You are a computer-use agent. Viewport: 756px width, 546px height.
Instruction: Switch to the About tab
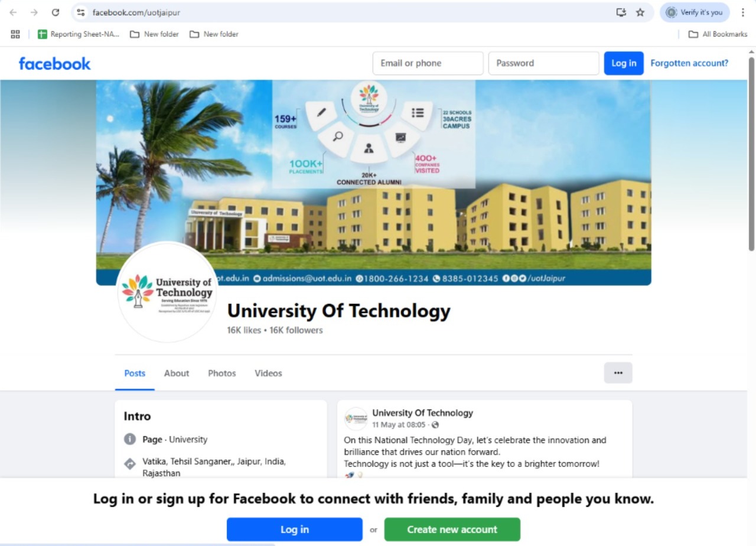177,373
